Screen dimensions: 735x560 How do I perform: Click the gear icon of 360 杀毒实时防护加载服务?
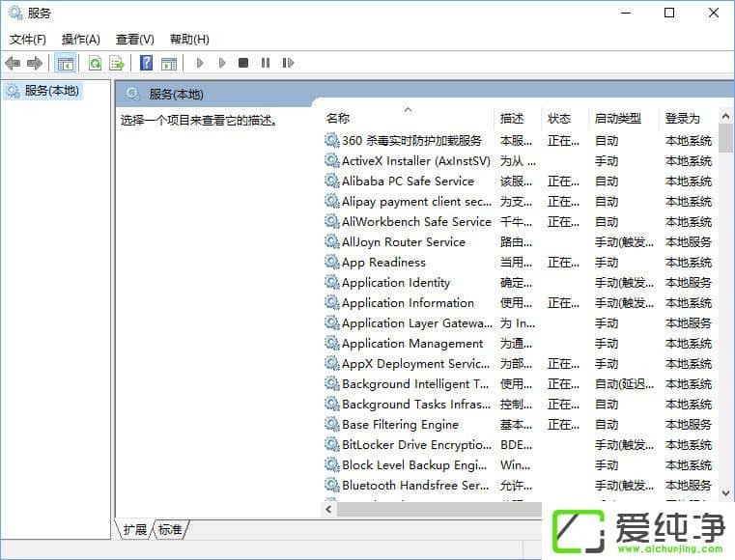332,140
